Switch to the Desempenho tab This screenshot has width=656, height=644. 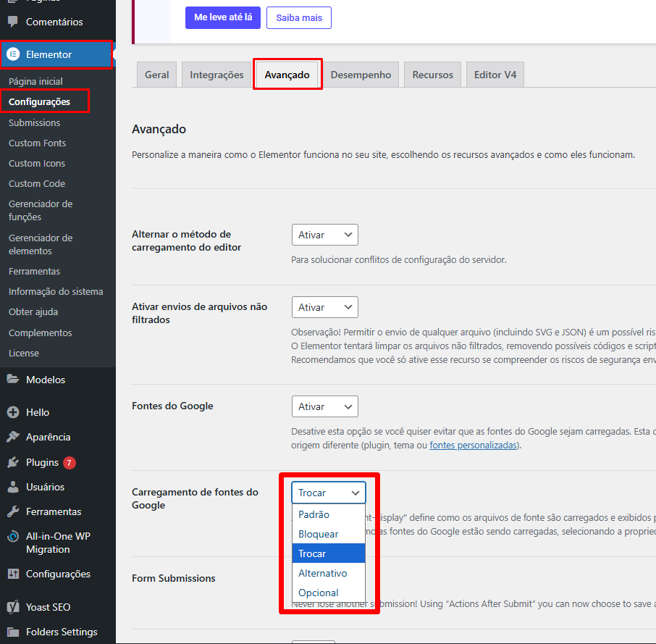coord(361,75)
